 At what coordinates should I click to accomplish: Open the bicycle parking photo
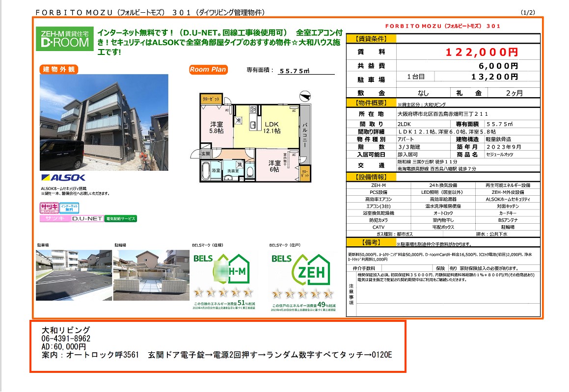(151, 275)
